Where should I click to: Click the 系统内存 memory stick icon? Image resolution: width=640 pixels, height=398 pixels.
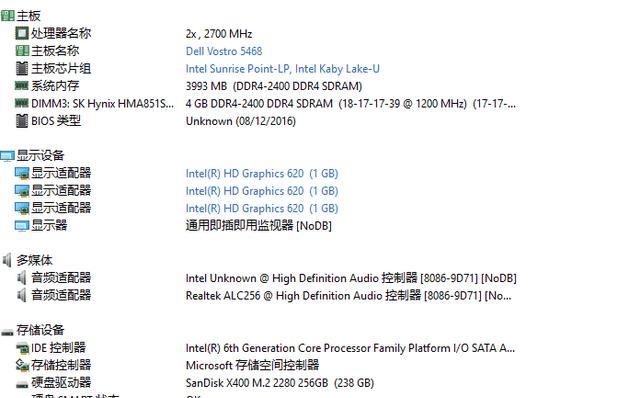point(22,85)
